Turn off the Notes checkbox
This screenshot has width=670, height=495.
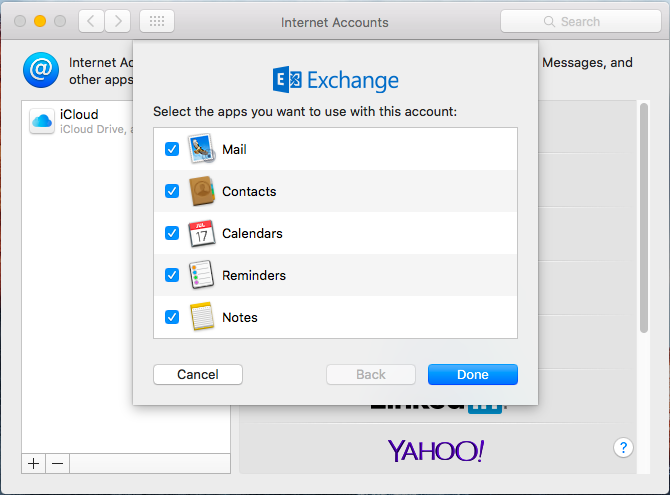point(172,317)
